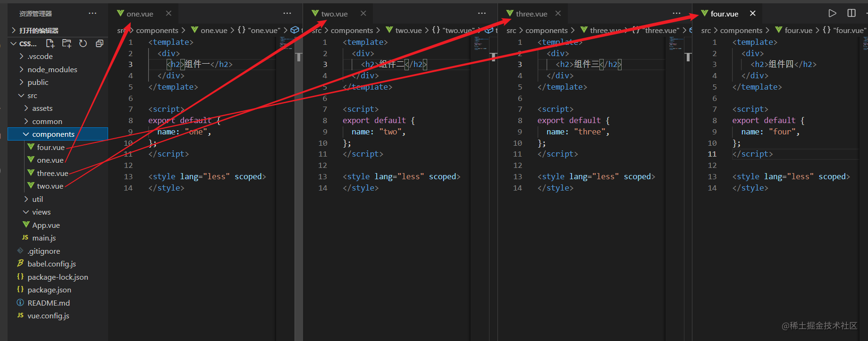Refresh the explorer file tree
This screenshot has width=868, height=341.
coord(83,43)
